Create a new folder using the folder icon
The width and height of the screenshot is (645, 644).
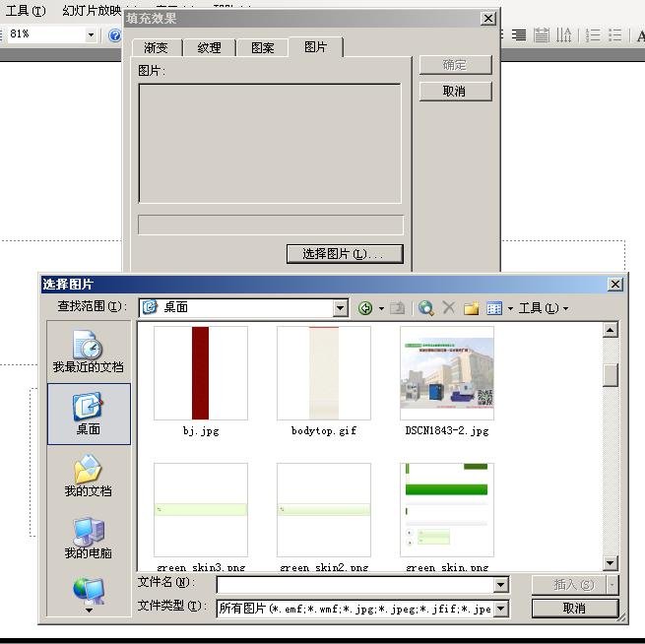tap(472, 308)
